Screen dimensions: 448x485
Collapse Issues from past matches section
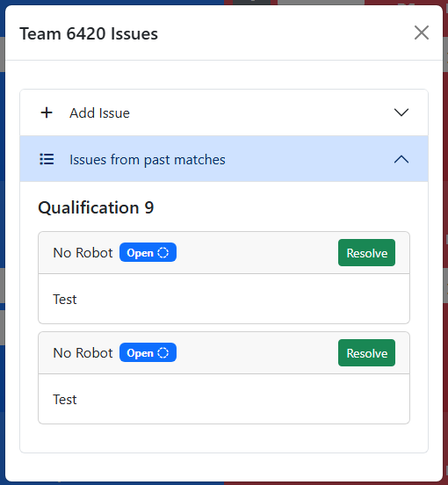[x=224, y=159]
